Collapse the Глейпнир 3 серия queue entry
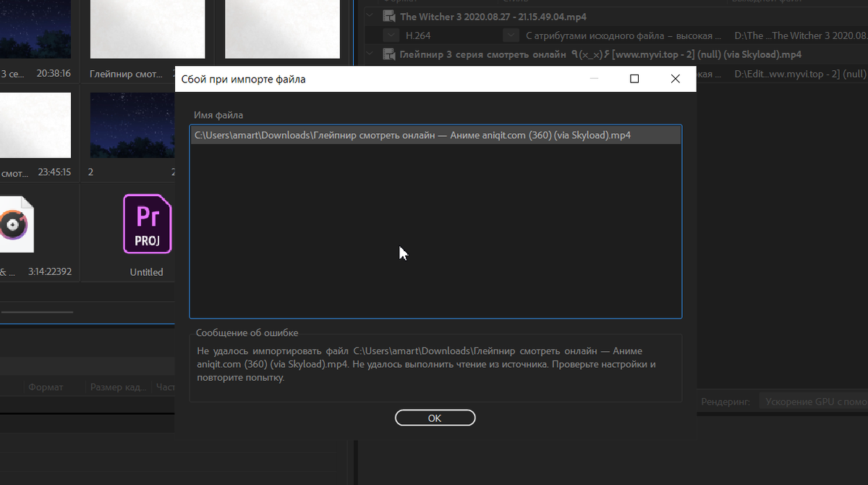This screenshot has width=868, height=485. [x=369, y=54]
